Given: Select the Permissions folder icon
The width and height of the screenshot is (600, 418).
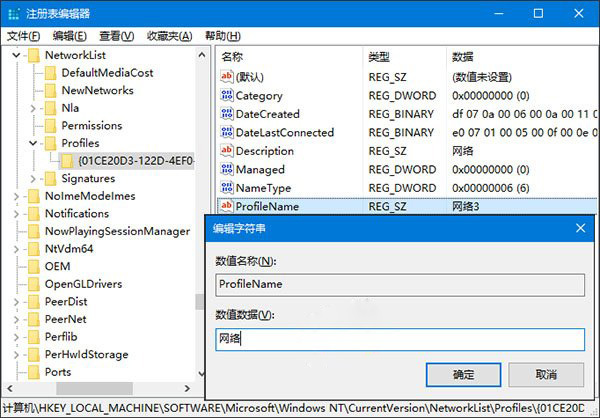Looking at the screenshot, I should (x=51, y=126).
